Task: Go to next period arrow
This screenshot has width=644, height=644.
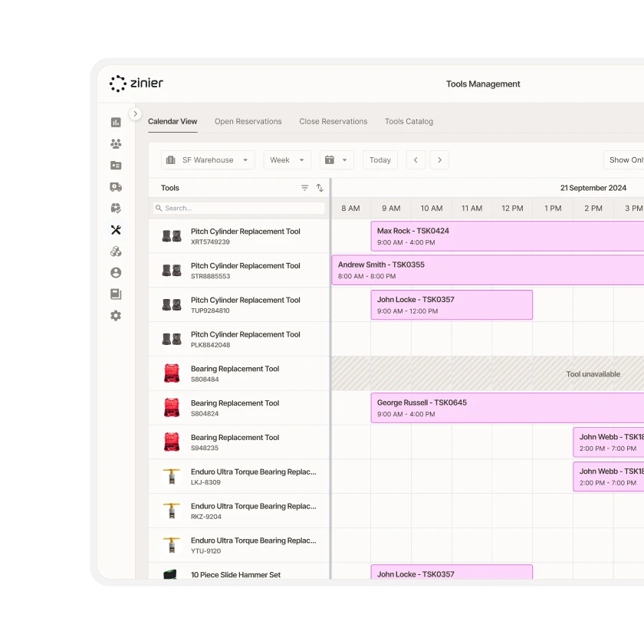Action: coord(439,159)
